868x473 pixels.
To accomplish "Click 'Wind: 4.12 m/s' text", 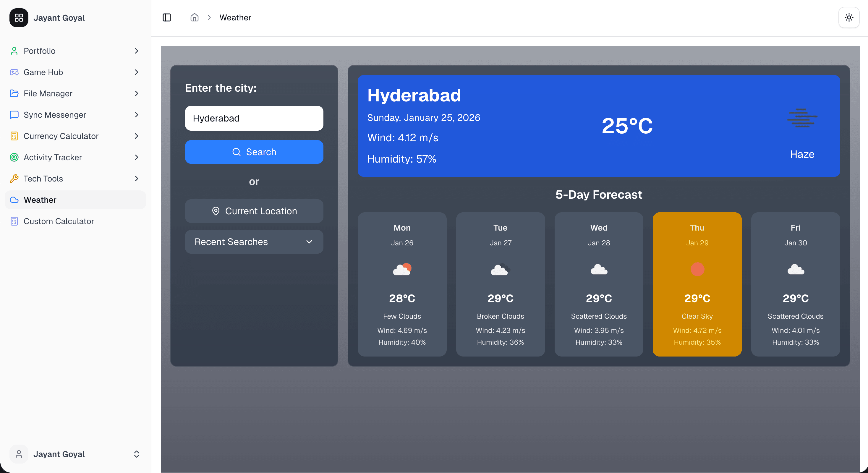I will coord(403,137).
